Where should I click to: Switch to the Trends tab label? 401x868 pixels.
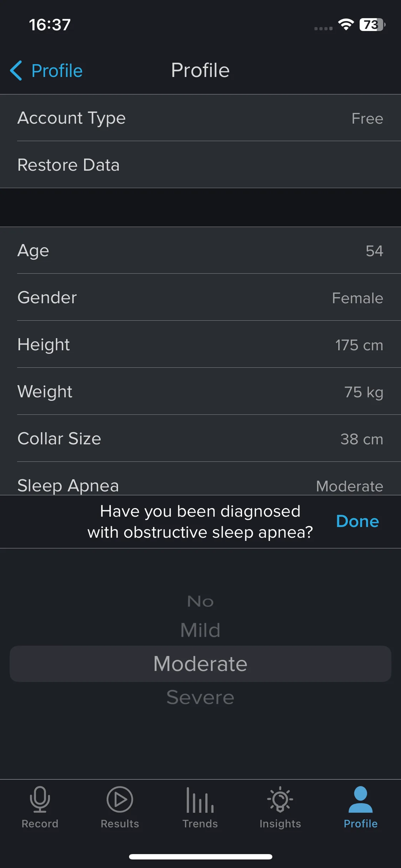tap(200, 824)
